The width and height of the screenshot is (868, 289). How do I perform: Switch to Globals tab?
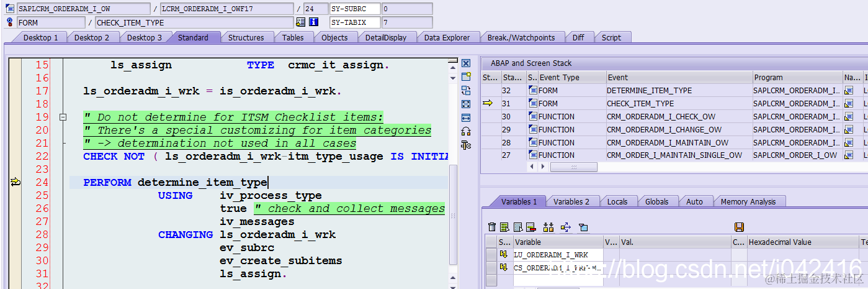click(x=657, y=202)
